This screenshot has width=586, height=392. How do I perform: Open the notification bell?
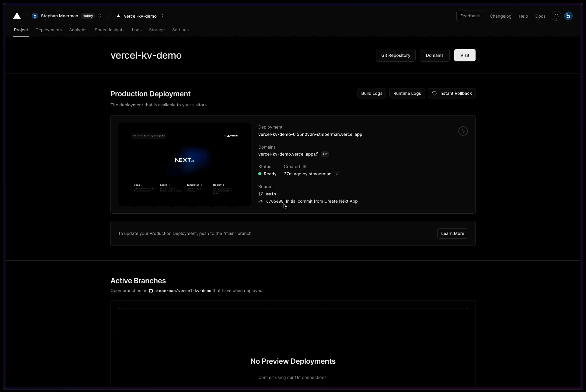pyautogui.click(x=556, y=16)
